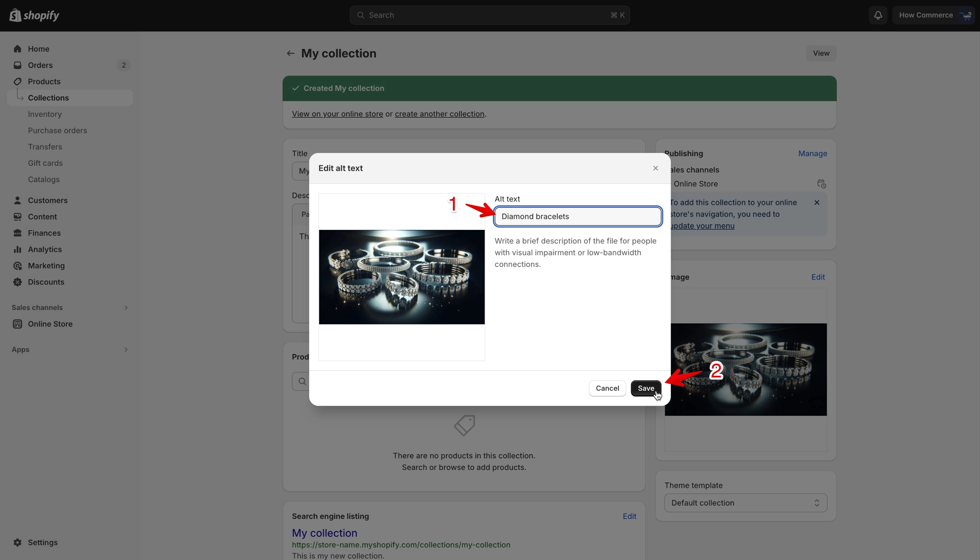The image size is (980, 560).
Task: Open the notifications bell
Action: click(878, 15)
